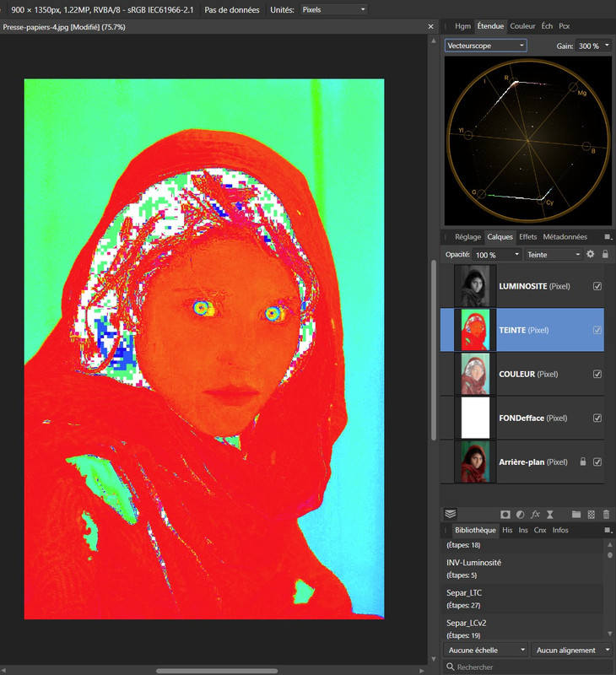Click the layer lock icon beside Teinte
The image size is (616, 675).
[605, 254]
